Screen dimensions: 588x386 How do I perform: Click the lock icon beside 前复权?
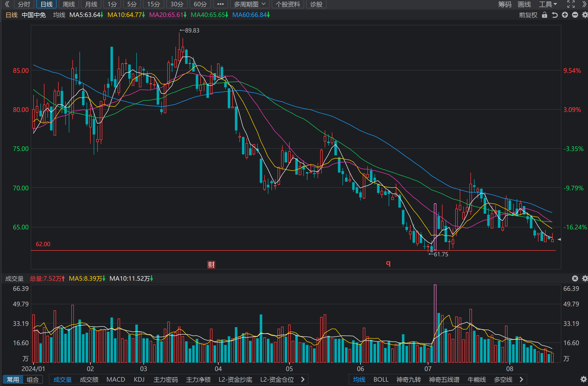[x=544, y=15]
